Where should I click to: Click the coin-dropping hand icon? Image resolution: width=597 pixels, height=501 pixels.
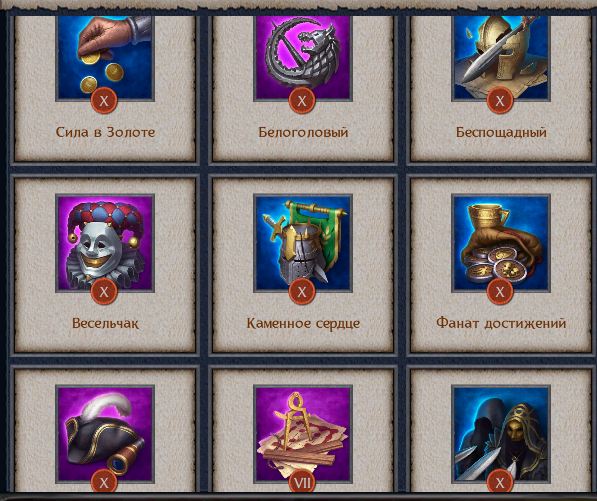click(x=105, y=57)
